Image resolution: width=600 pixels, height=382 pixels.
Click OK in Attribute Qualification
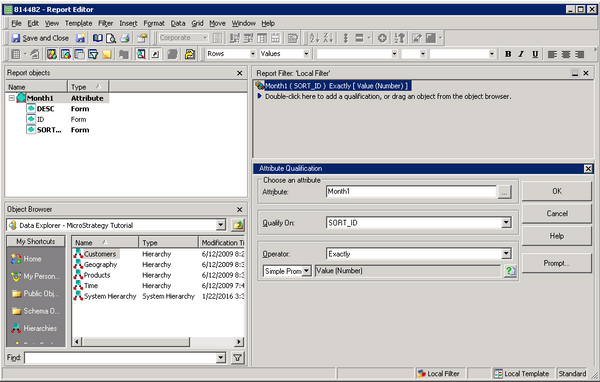point(557,191)
